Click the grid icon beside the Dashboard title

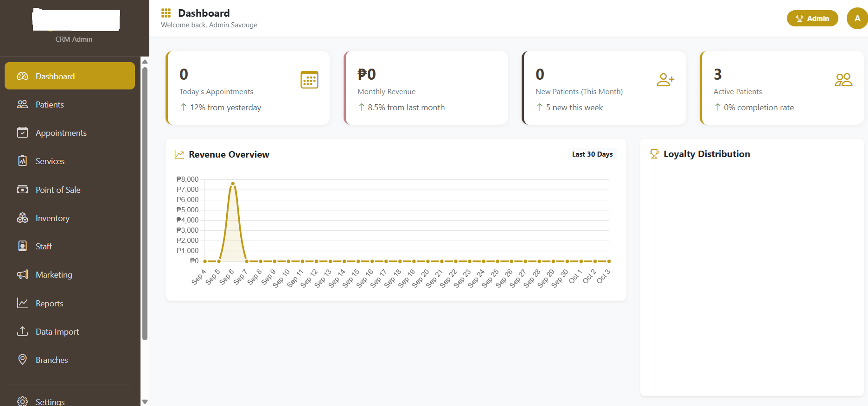166,13
